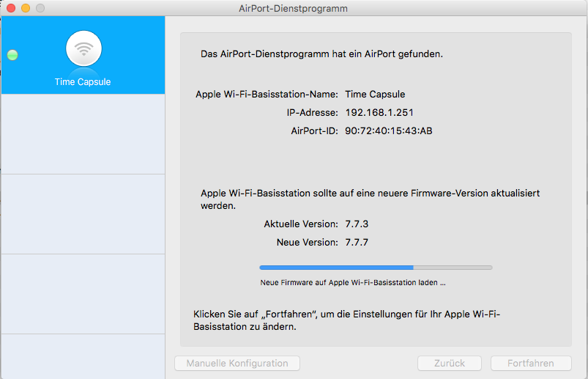Click the first empty sidebar row below Time Capsule
This screenshot has height=379, width=588.
(83, 134)
